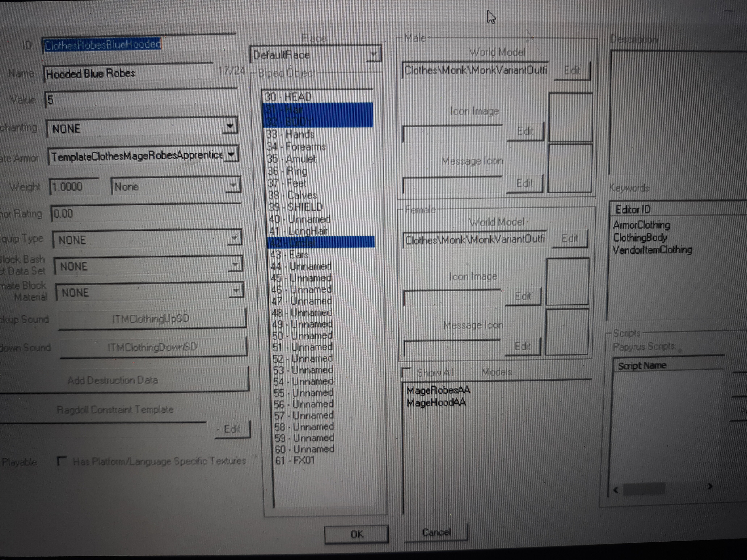Select 30 - HEAD biped slot
Viewport: 747px width, 560px height.
click(x=317, y=97)
